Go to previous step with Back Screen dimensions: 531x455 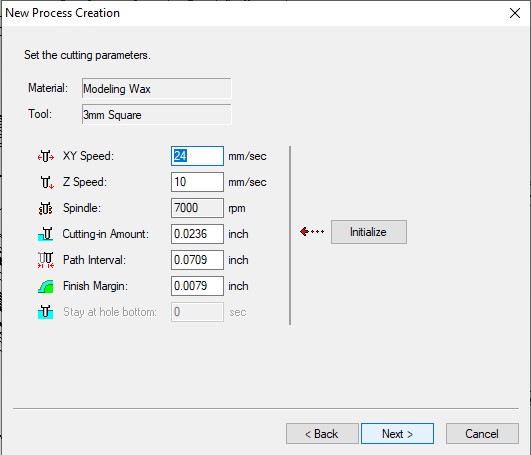click(322, 434)
